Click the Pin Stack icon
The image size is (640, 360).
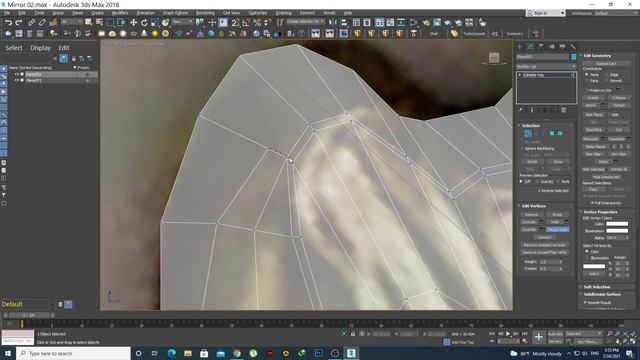click(x=520, y=110)
